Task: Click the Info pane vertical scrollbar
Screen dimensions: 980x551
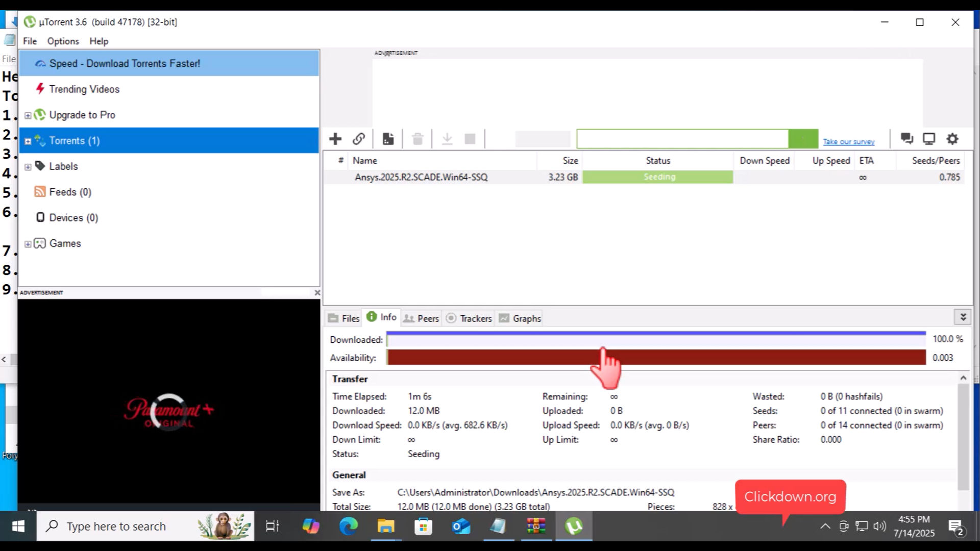Action: pyautogui.click(x=963, y=437)
